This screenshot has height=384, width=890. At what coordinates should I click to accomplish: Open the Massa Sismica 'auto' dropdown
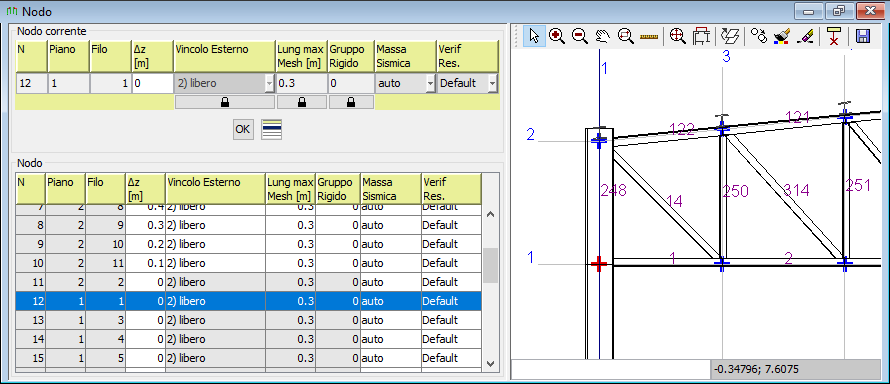click(x=430, y=83)
